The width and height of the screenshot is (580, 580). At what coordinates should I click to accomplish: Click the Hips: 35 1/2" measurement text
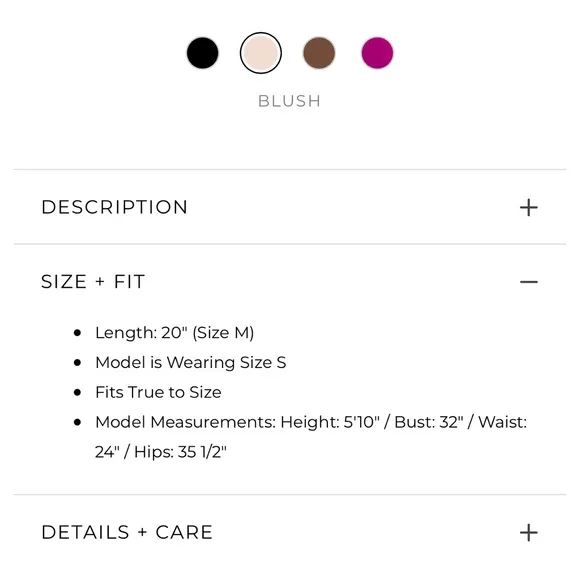click(x=180, y=452)
